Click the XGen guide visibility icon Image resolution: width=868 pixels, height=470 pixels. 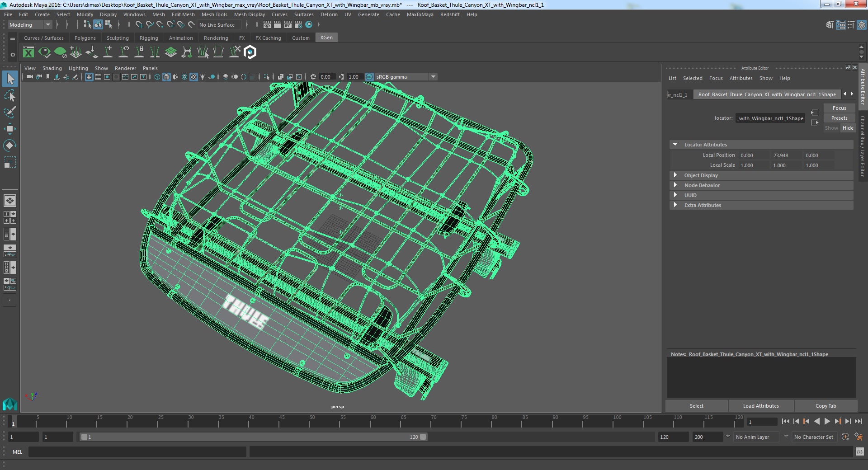click(x=123, y=52)
